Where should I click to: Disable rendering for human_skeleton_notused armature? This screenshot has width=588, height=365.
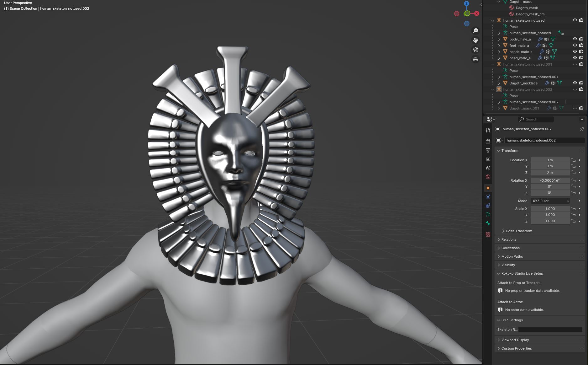coord(581,20)
